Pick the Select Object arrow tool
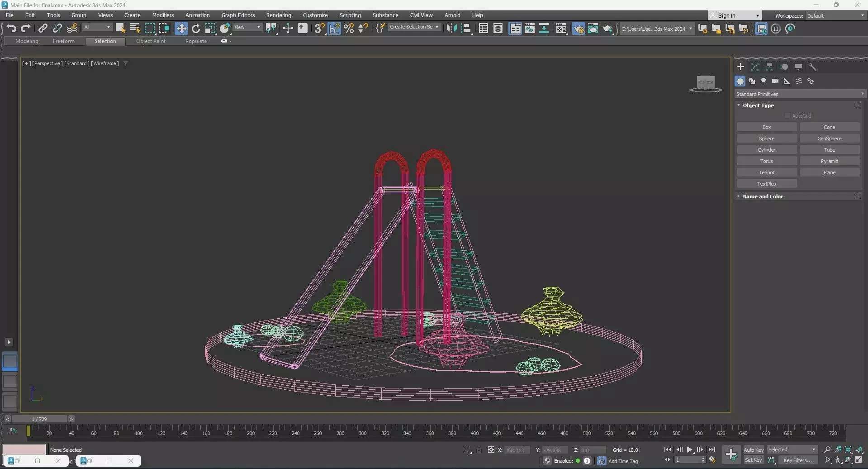This screenshot has height=469, width=868. tap(120, 29)
